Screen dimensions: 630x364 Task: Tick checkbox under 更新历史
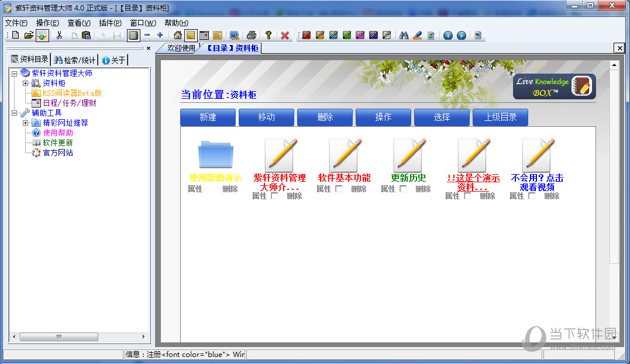pos(403,189)
